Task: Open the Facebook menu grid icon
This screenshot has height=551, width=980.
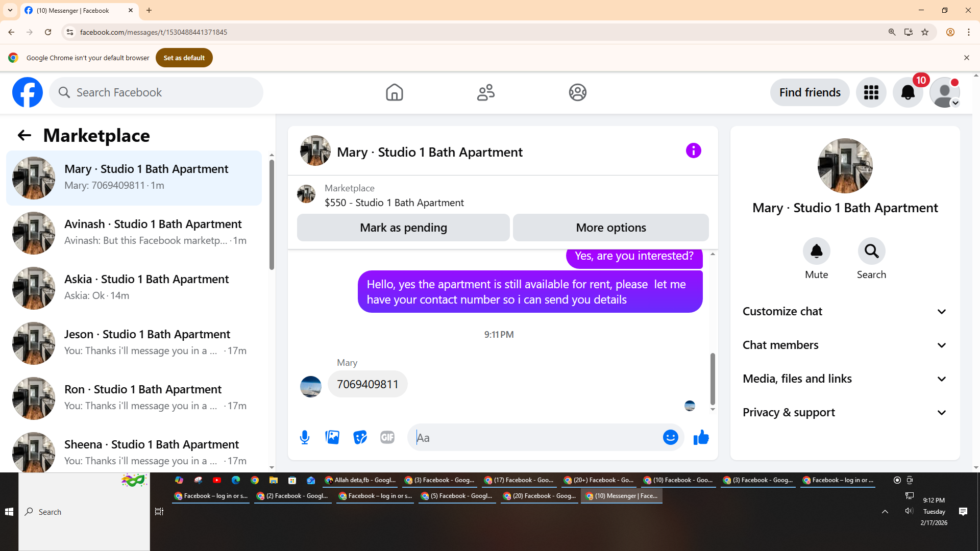Action: click(x=871, y=92)
